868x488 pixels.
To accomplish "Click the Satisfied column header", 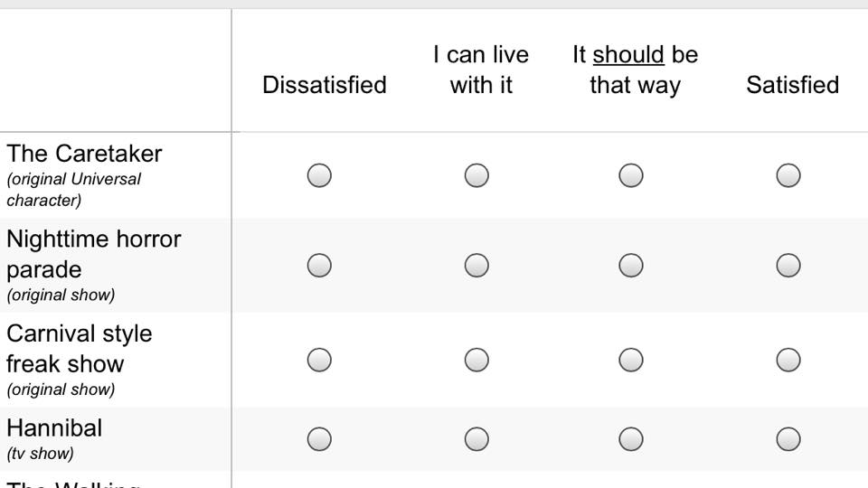I will tap(792, 85).
